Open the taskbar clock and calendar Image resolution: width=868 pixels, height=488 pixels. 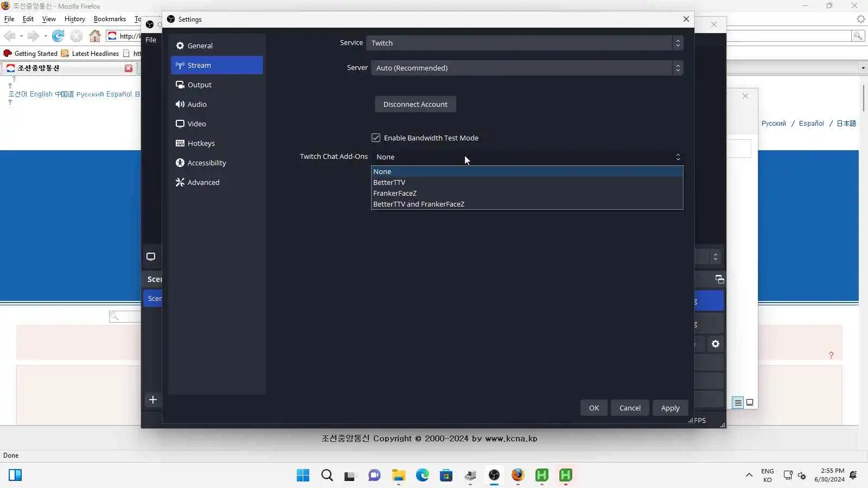click(829, 475)
